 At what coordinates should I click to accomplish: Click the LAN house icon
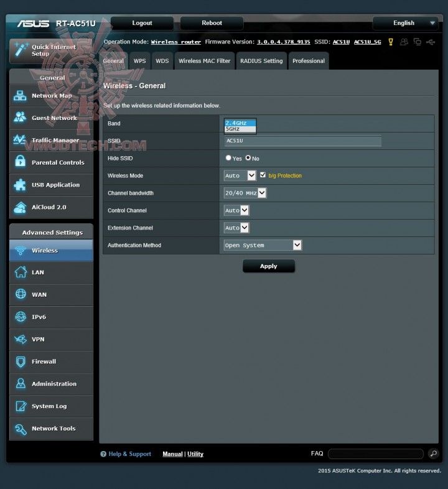(x=21, y=272)
